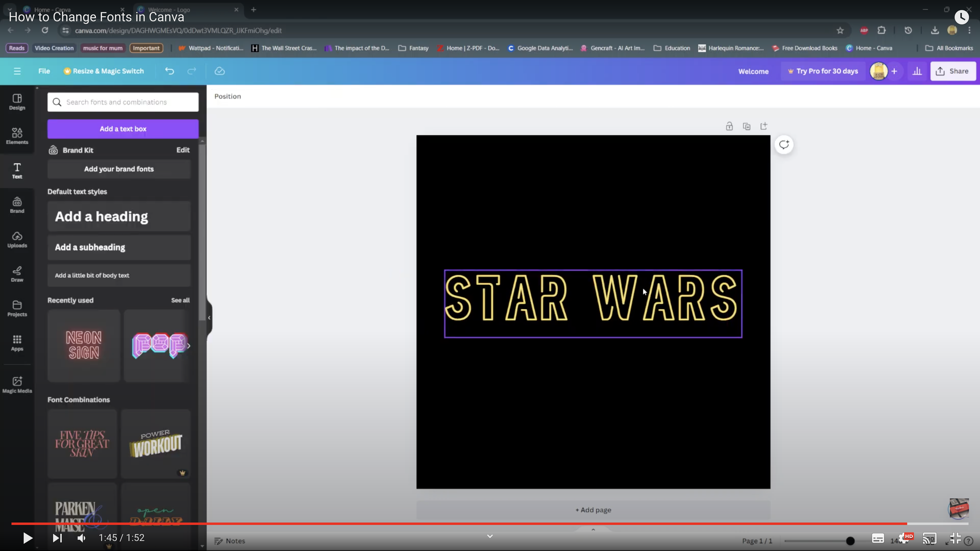The height and width of the screenshot is (551, 980).
Task: Add a new page via page icon
Action: pyautogui.click(x=764, y=126)
